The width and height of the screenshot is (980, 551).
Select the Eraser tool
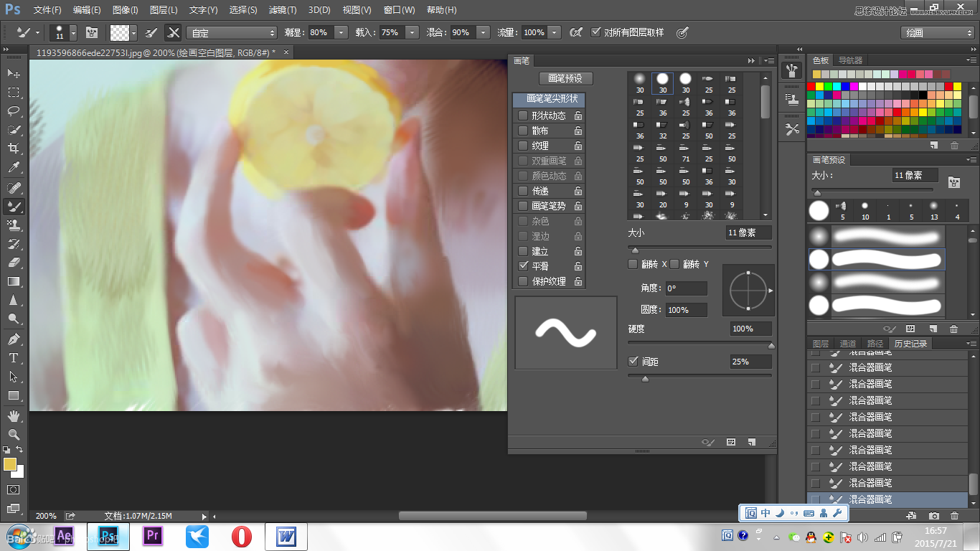pos(13,262)
